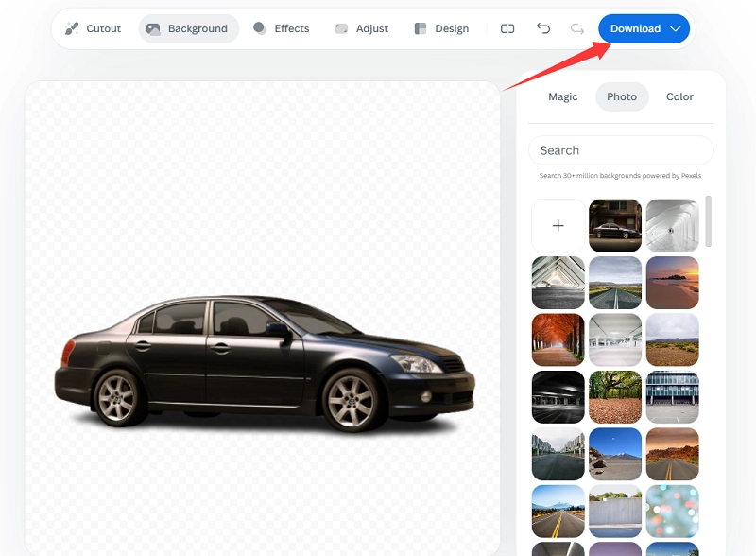The height and width of the screenshot is (556, 756).
Task: Redo the last edit
Action: click(x=576, y=28)
